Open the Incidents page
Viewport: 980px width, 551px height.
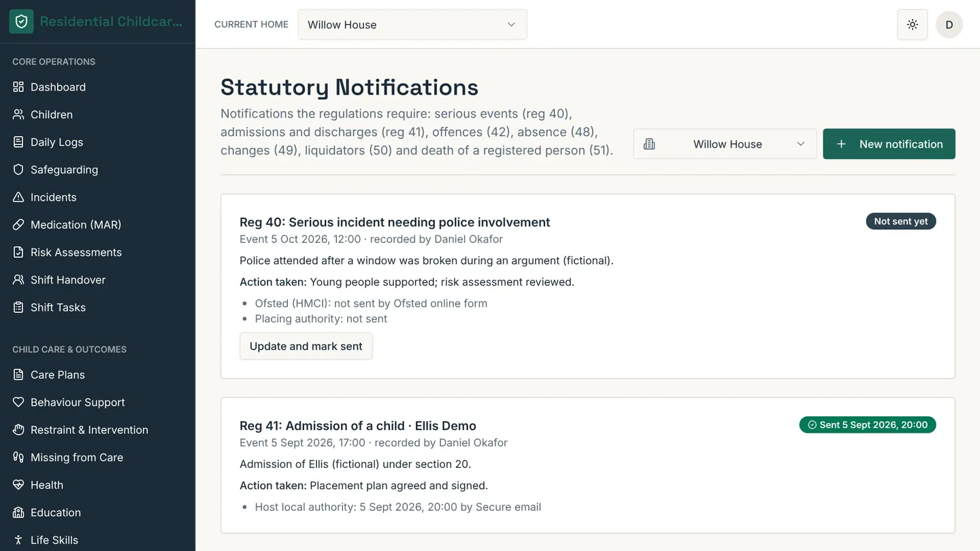97,197
